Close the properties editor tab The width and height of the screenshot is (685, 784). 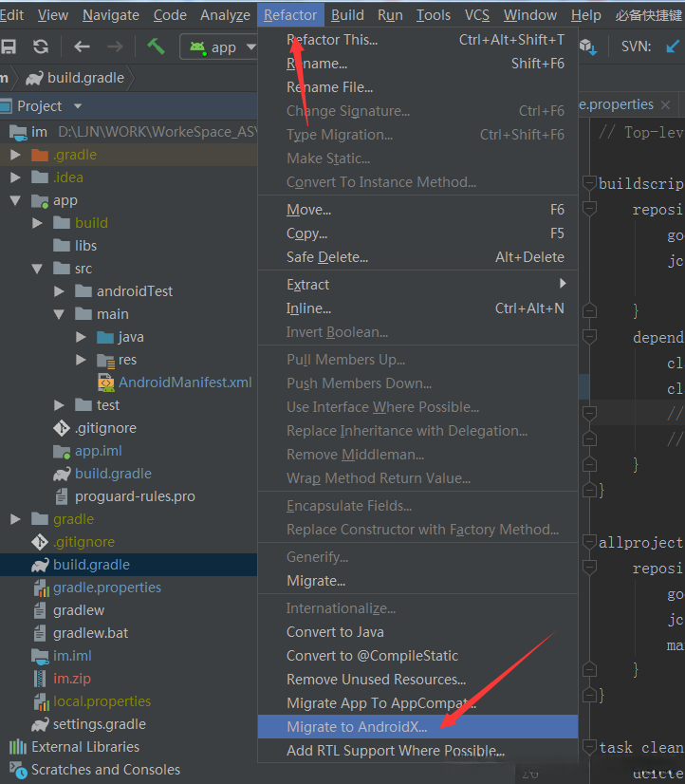[x=665, y=104]
